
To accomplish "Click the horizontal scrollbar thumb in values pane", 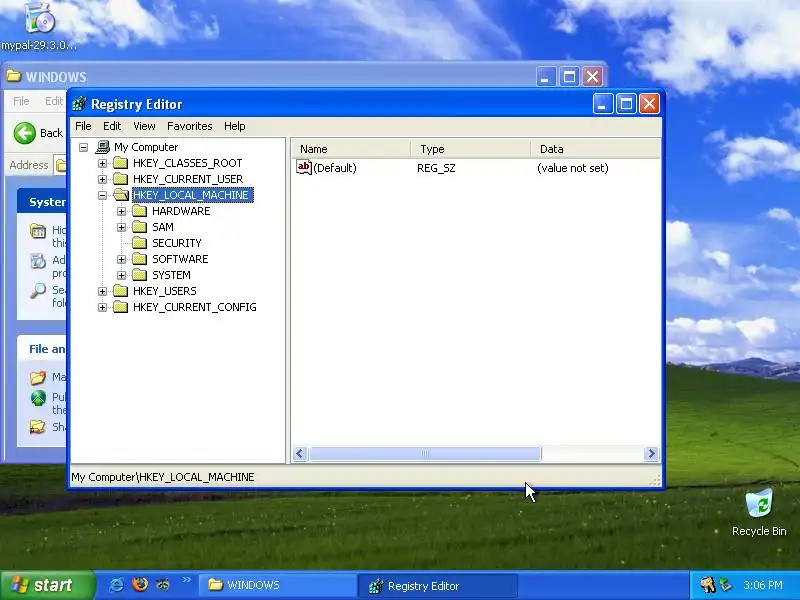I will tap(425, 454).
